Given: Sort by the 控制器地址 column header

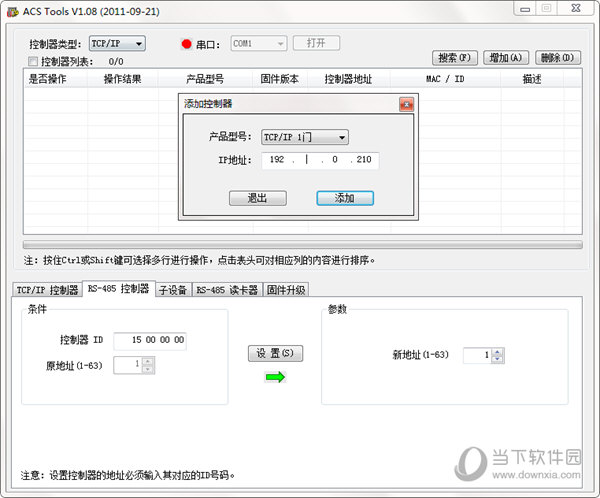Looking at the screenshot, I should pyautogui.click(x=349, y=79).
